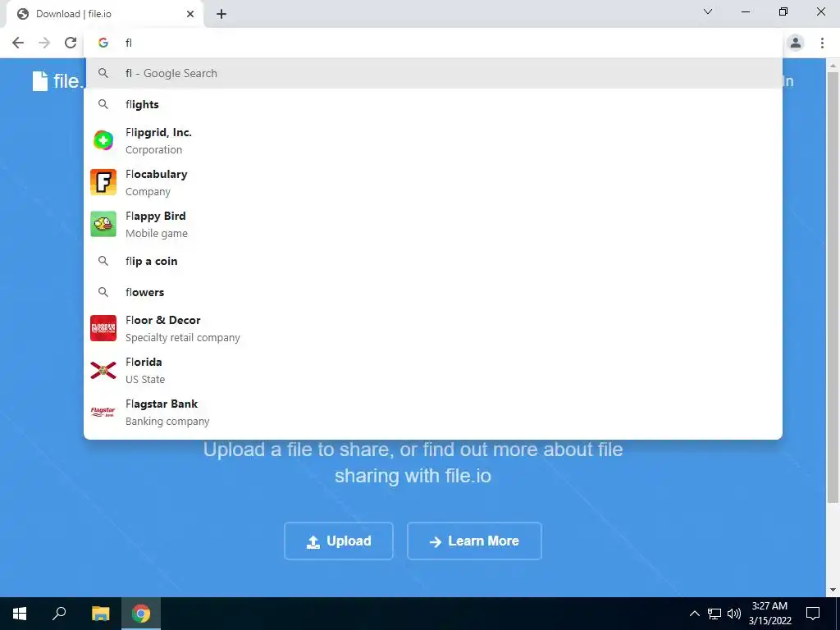
Task: Click the Flappy Bird icon
Action: [103, 224]
